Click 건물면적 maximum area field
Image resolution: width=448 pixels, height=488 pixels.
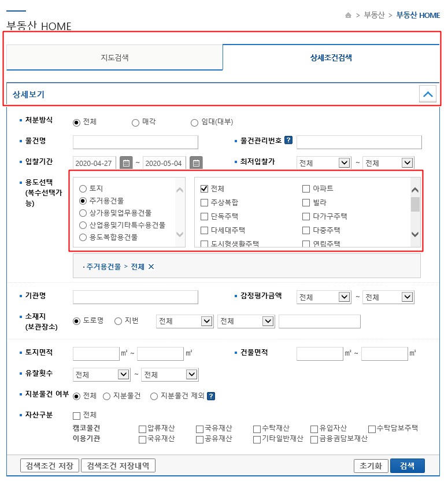pyautogui.click(x=384, y=354)
